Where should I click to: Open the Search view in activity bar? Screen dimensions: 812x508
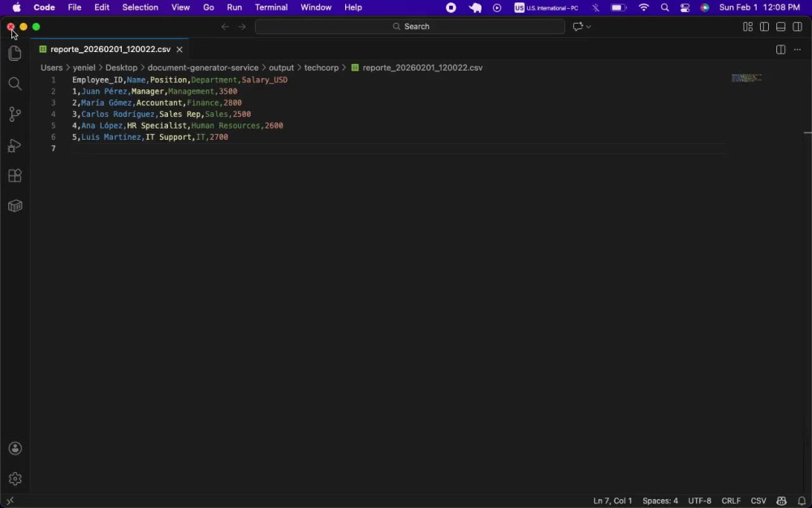tap(15, 84)
